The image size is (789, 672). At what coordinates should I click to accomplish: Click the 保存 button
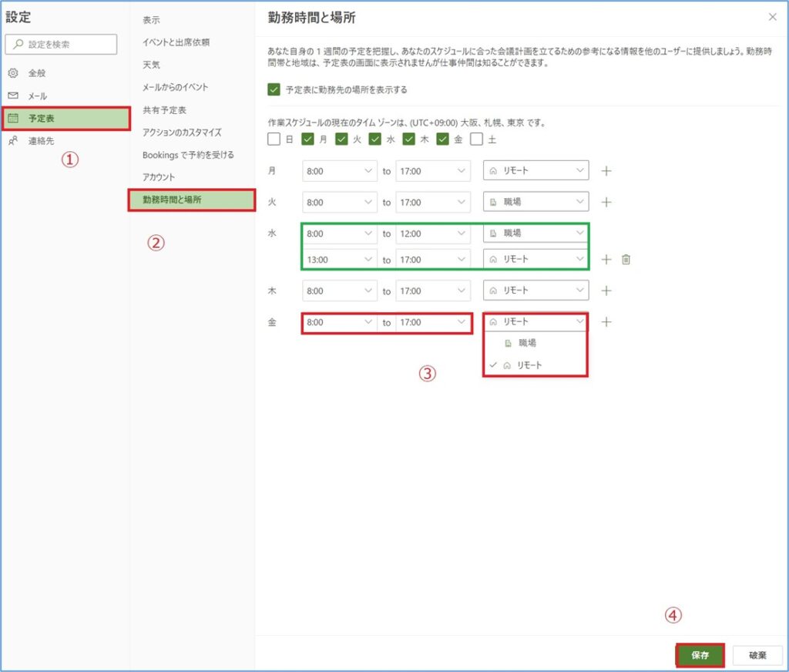click(700, 656)
